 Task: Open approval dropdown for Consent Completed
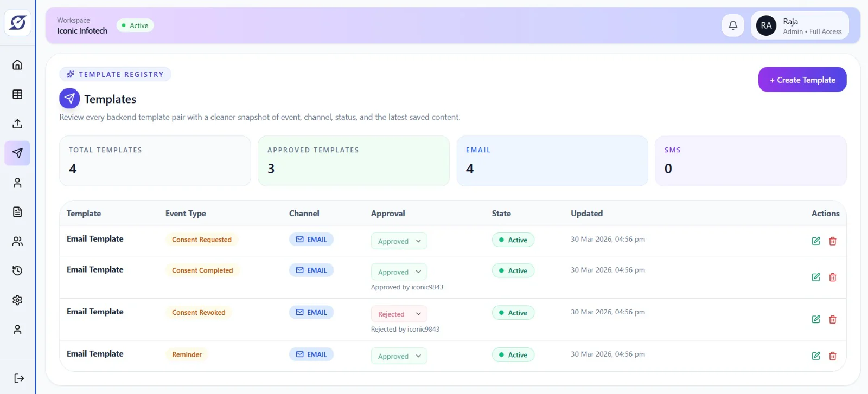click(399, 272)
